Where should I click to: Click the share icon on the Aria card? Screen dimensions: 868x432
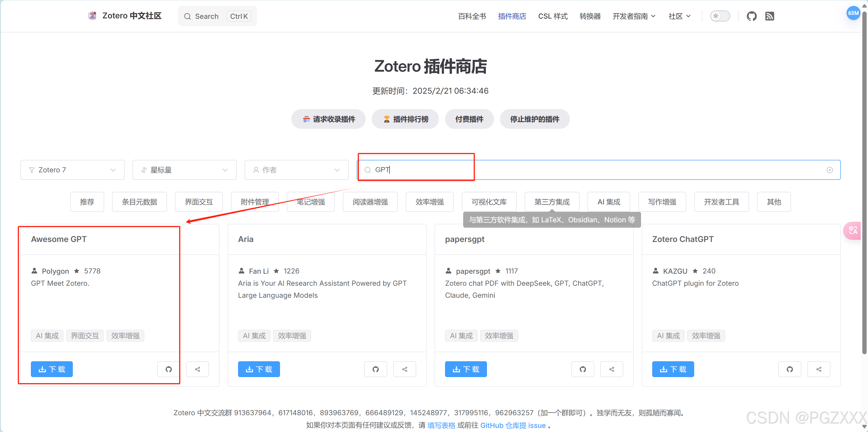click(405, 369)
